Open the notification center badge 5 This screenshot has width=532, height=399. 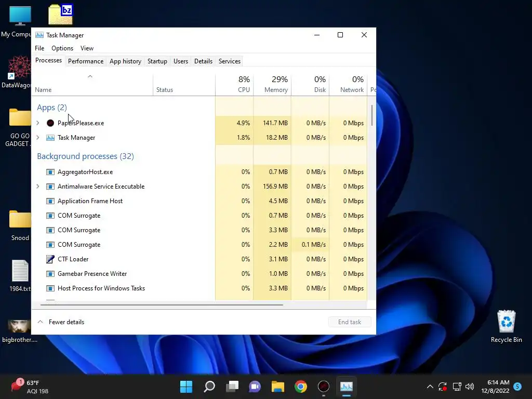click(517, 387)
